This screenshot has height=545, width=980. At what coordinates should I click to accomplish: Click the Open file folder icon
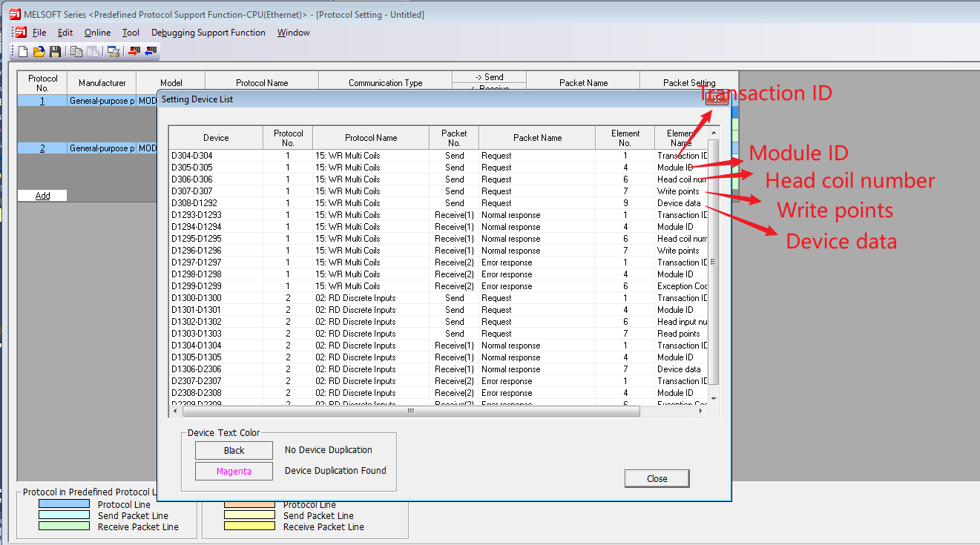pos(39,51)
